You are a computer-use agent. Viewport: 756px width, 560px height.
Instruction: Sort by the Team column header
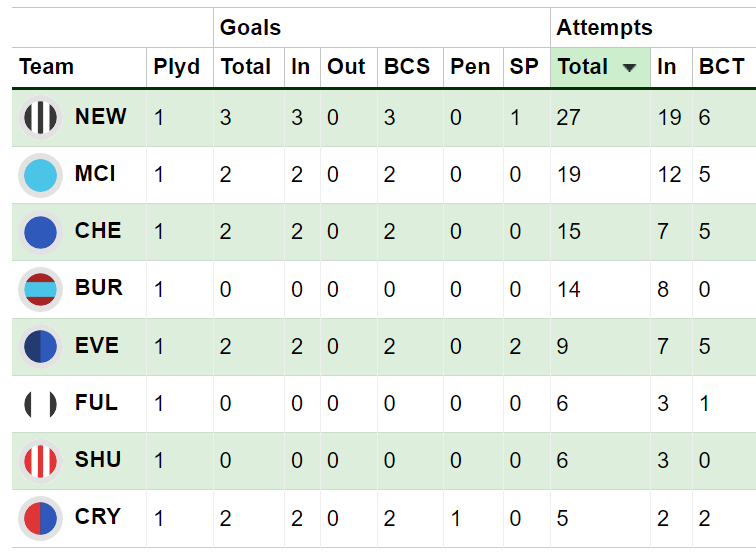[47, 67]
